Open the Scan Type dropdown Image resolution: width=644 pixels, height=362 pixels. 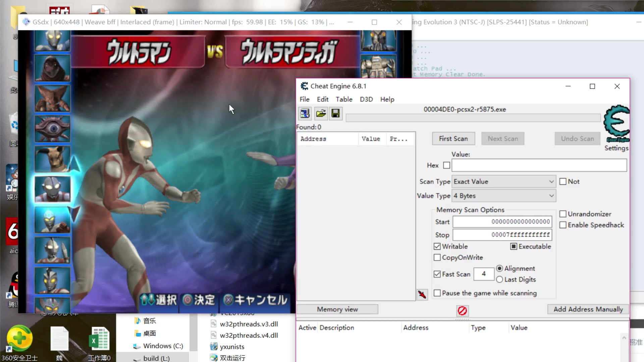click(x=503, y=181)
